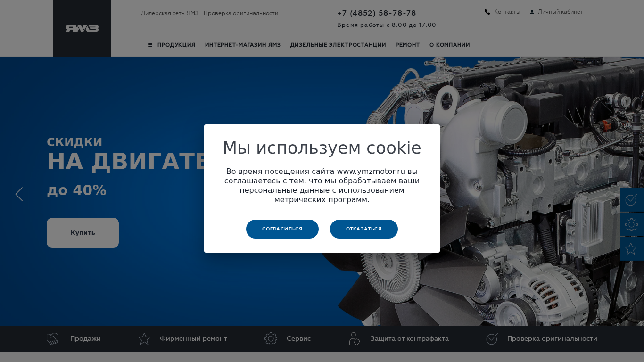Go to previous slide with left arrow
The width and height of the screenshot is (644, 362).
pos(19,194)
